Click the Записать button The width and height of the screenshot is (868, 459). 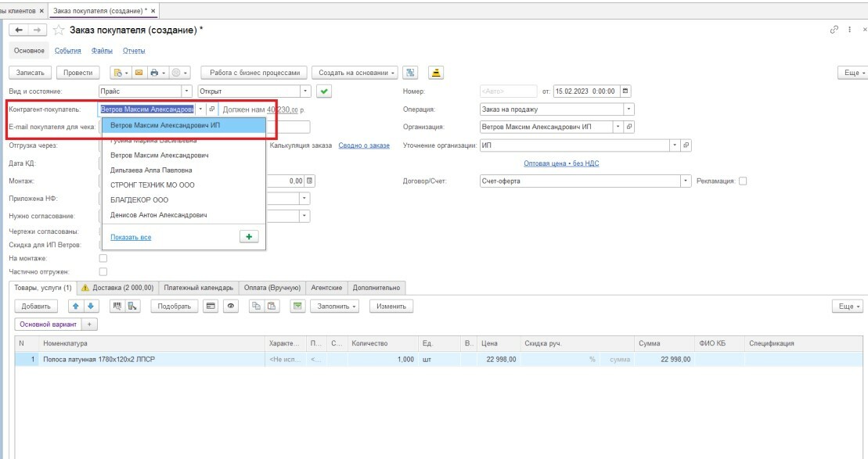click(x=31, y=73)
